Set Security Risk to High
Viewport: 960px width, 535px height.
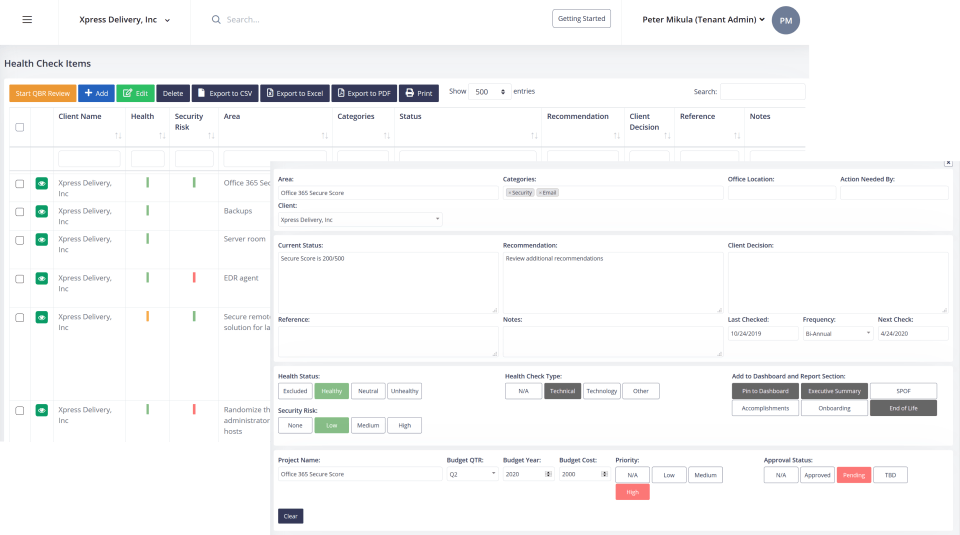(404, 425)
